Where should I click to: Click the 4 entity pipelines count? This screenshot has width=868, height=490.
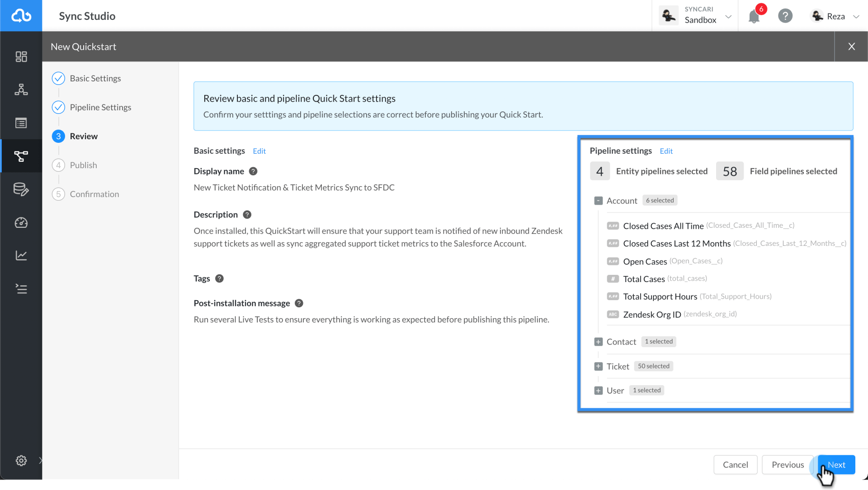[x=599, y=171]
